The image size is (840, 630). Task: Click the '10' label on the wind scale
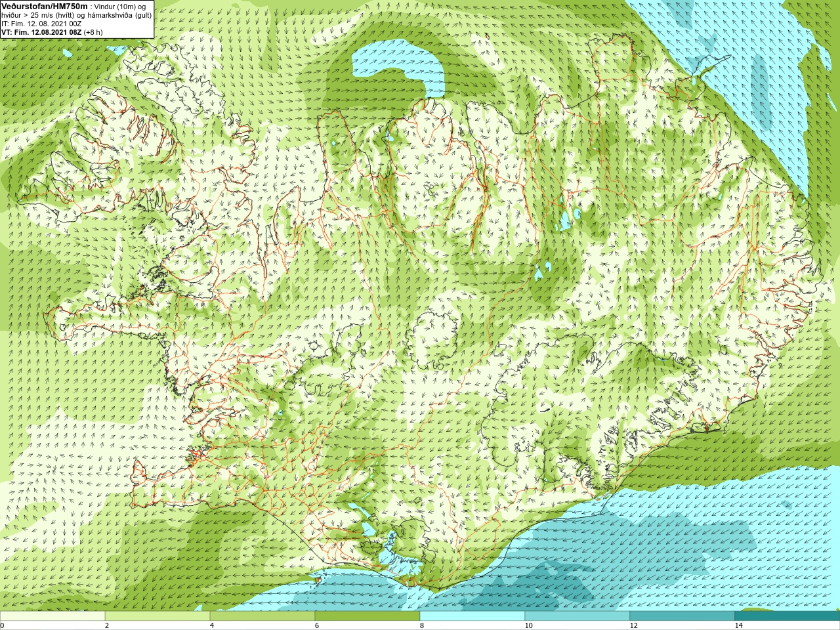(x=528, y=625)
